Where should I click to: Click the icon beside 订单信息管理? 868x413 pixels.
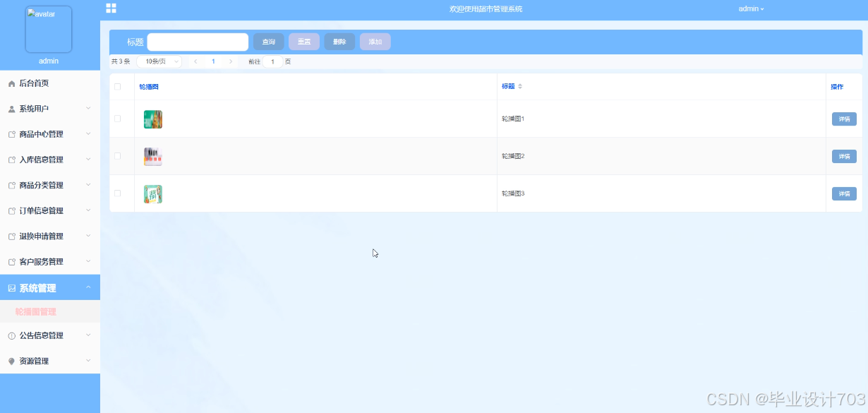[x=11, y=210]
